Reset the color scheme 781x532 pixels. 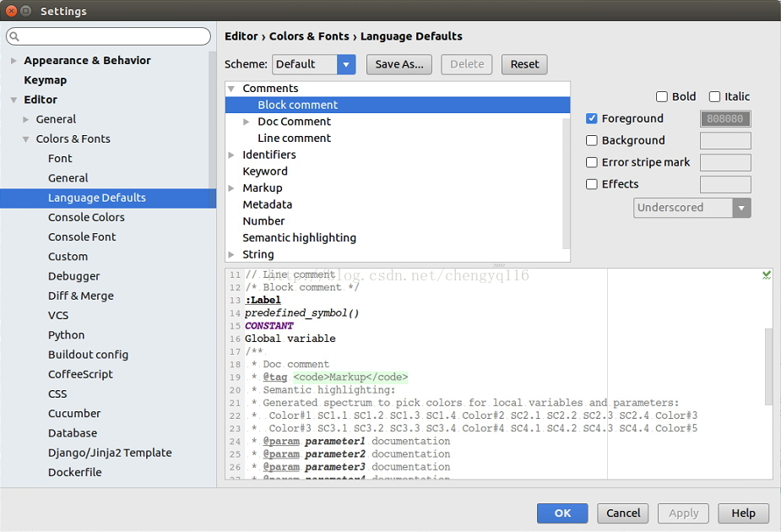coord(523,64)
